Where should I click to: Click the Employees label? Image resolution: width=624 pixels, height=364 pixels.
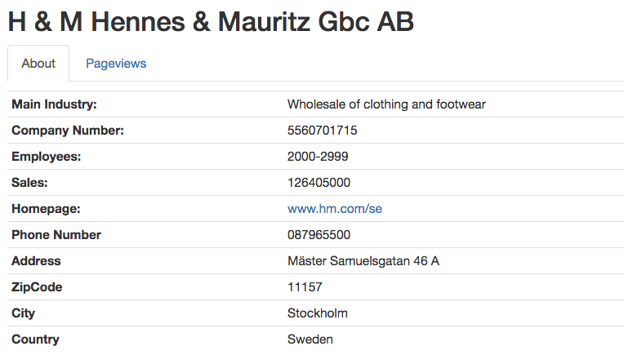click(x=47, y=157)
